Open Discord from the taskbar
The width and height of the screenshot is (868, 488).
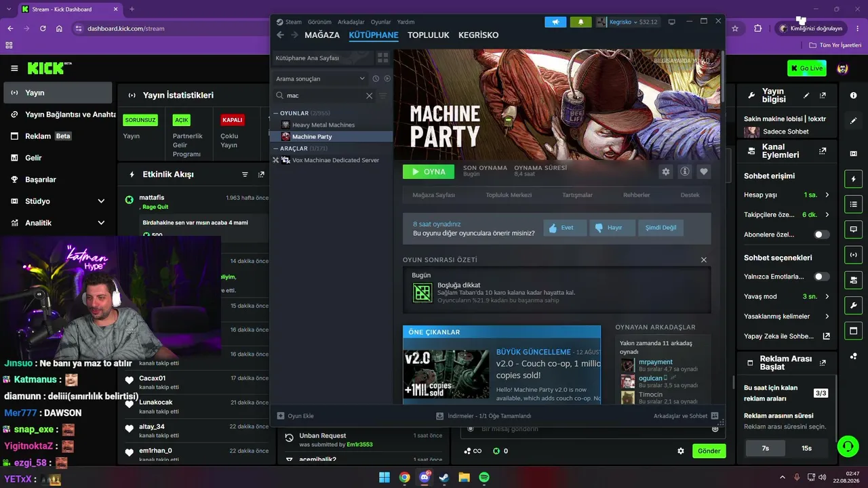(x=425, y=477)
